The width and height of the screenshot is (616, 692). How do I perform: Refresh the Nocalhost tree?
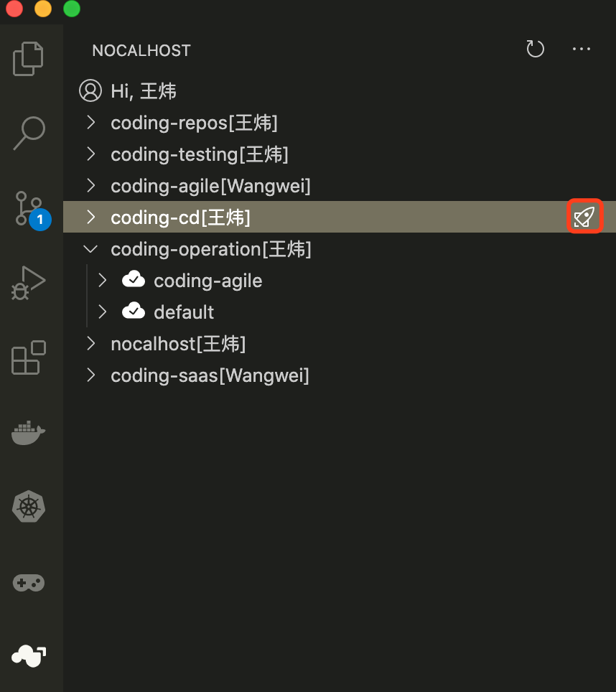535,50
